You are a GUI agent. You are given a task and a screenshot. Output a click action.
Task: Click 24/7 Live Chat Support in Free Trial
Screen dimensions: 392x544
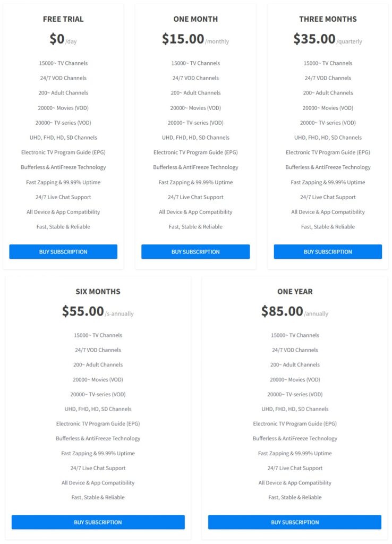pyautogui.click(x=63, y=197)
